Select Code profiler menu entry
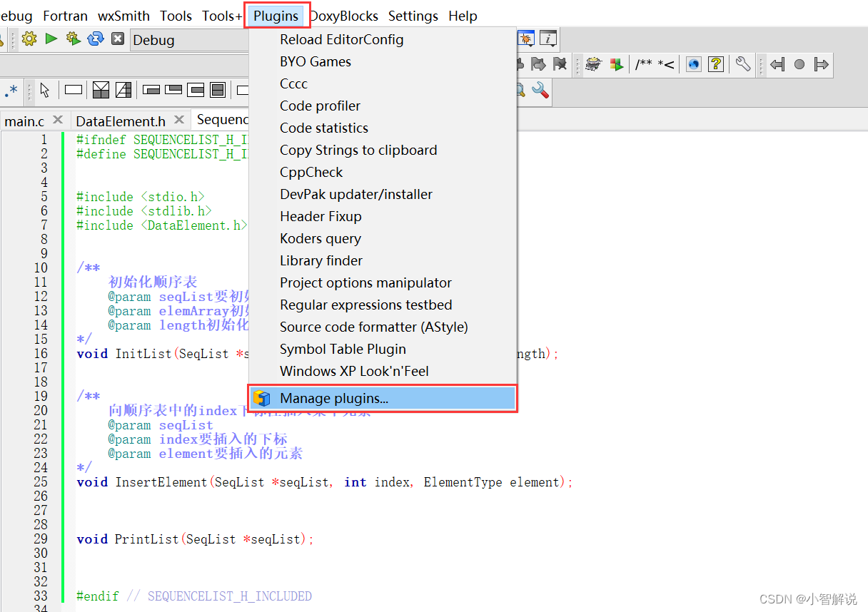 point(383,106)
